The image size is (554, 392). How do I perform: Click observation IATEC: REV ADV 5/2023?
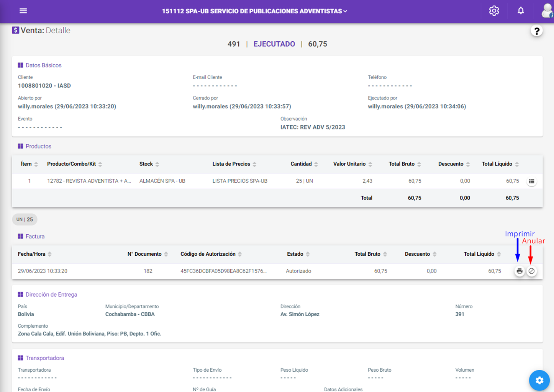pos(313,127)
